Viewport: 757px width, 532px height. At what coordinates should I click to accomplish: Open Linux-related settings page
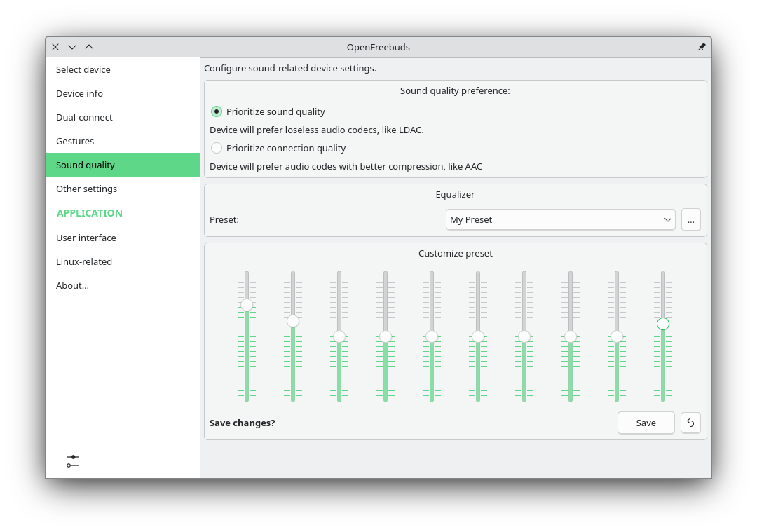(x=84, y=261)
